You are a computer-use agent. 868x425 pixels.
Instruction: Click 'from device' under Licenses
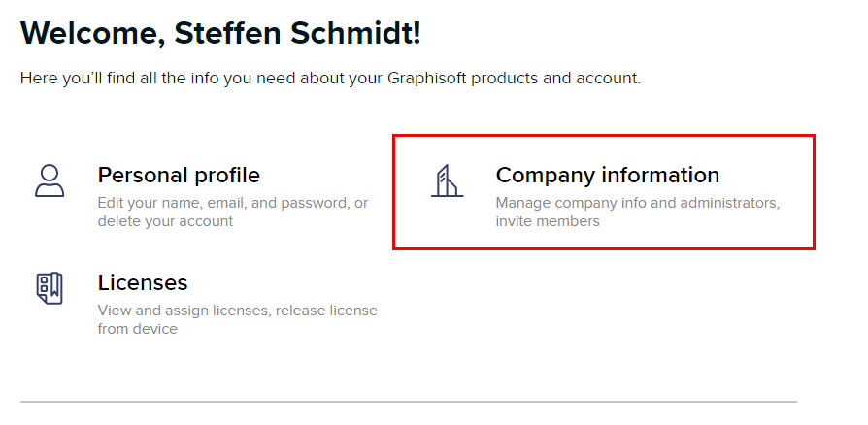point(137,329)
